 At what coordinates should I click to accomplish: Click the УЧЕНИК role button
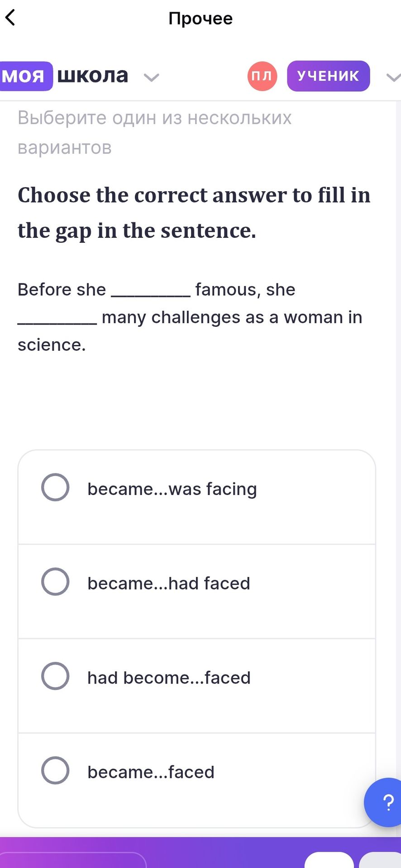tap(329, 76)
